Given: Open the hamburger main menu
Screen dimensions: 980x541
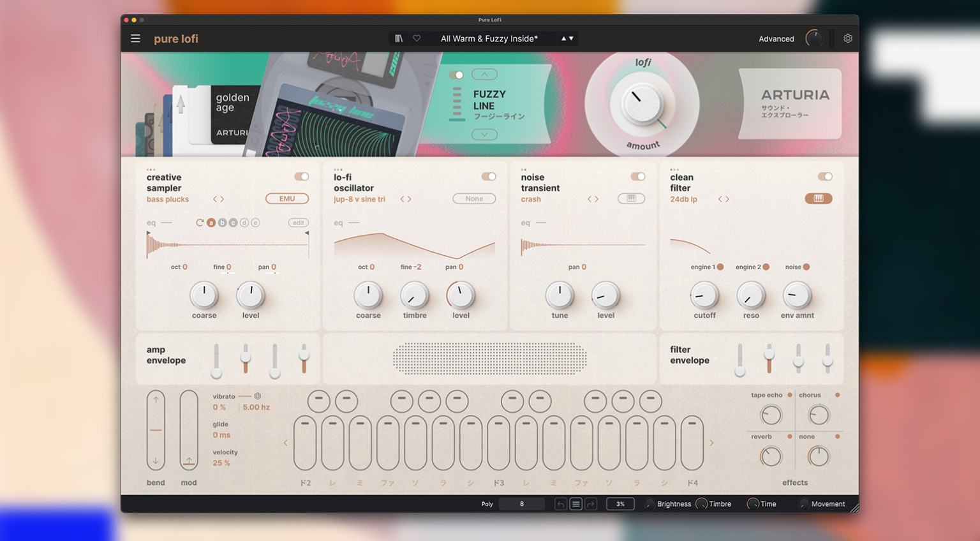Looking at the screenshot, I should [135, 39].
